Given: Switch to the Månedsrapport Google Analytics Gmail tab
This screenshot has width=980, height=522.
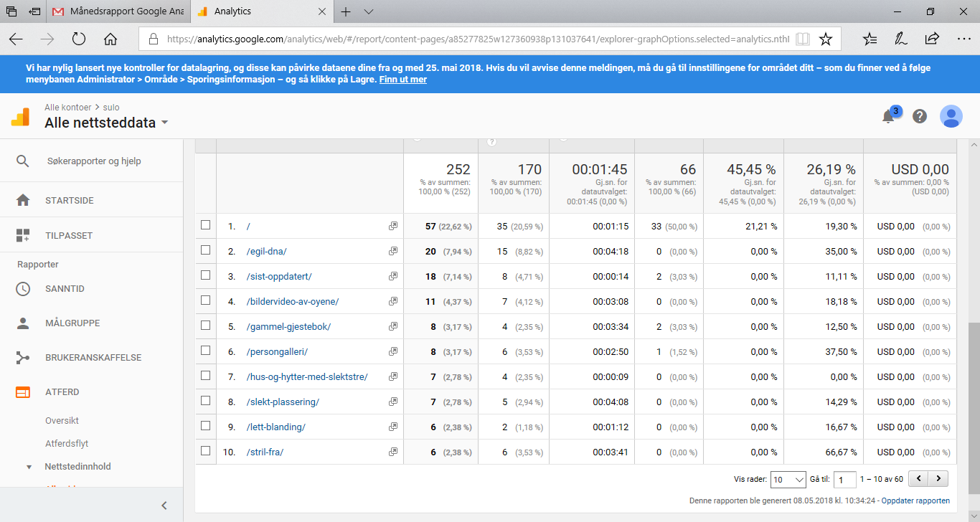Looking at the screenshot, I should tap(118, 11).
